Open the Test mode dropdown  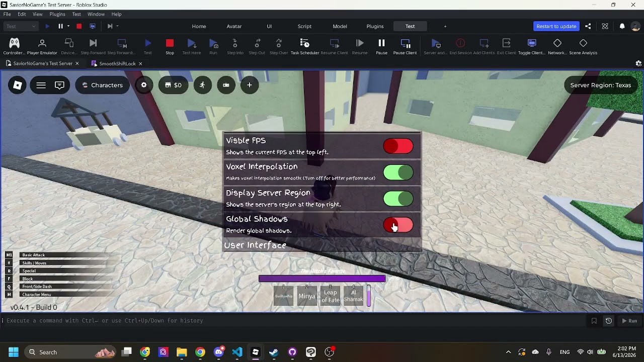coord(21,26)
